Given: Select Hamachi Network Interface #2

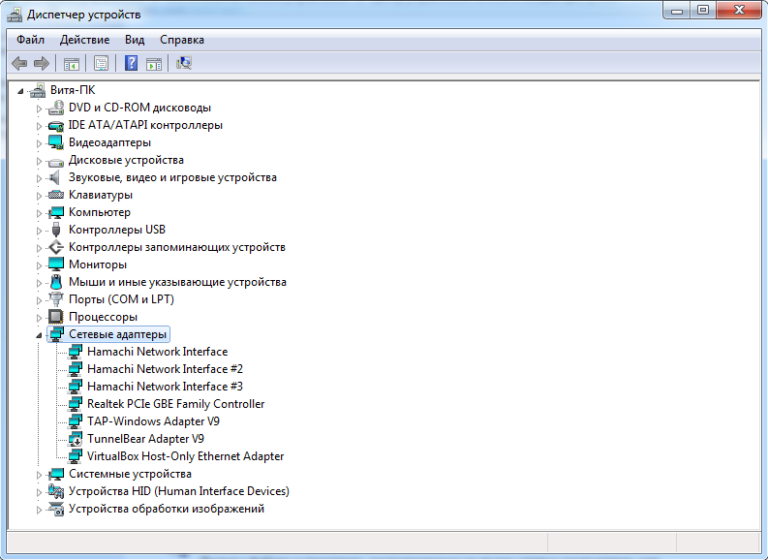Looking at the screenshot, I should coord(164,369).
